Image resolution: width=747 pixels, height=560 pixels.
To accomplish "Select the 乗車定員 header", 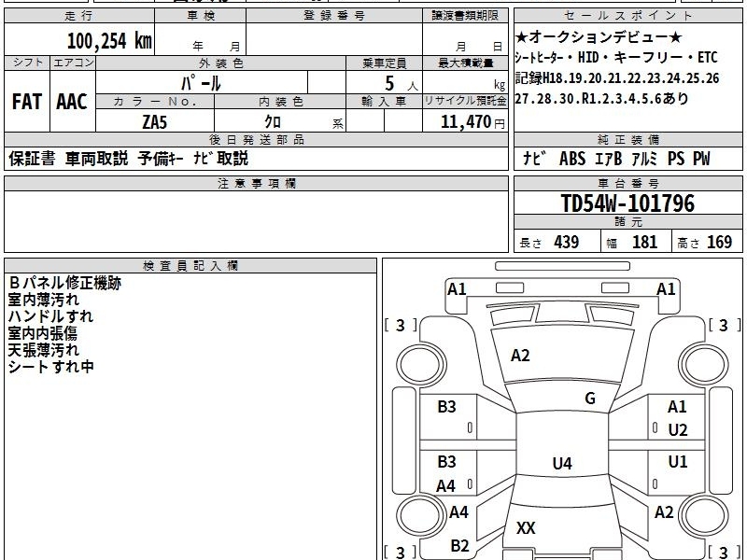I will (384, 63).
